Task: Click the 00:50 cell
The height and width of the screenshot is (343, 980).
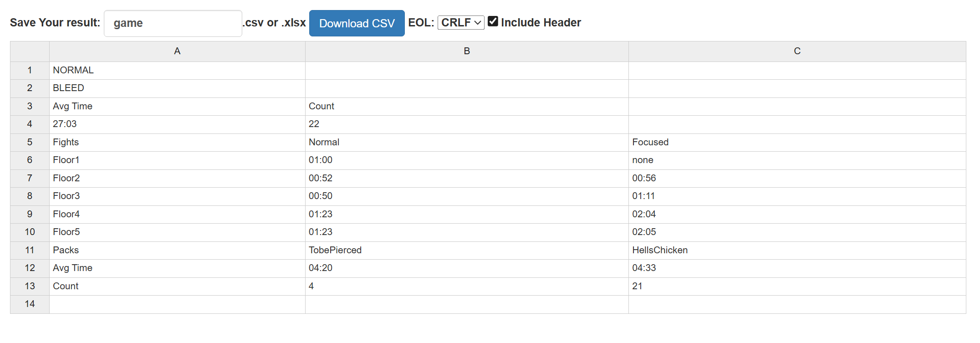Action: click(x=467, y=196)
